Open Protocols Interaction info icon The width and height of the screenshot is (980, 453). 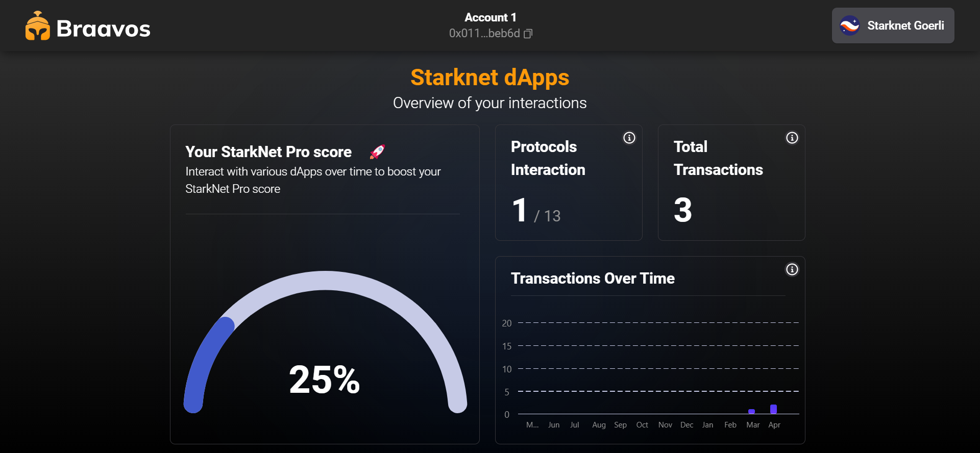click(629, 138)
